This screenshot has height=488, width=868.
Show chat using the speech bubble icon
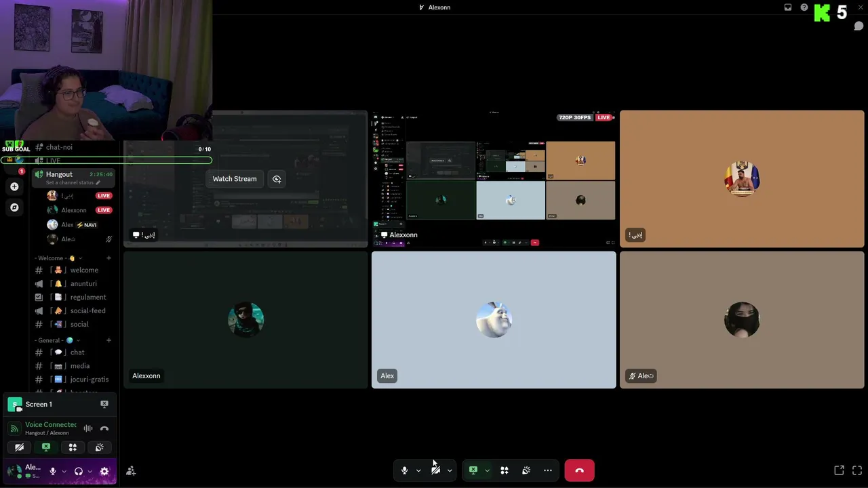(x=859, y=26)
